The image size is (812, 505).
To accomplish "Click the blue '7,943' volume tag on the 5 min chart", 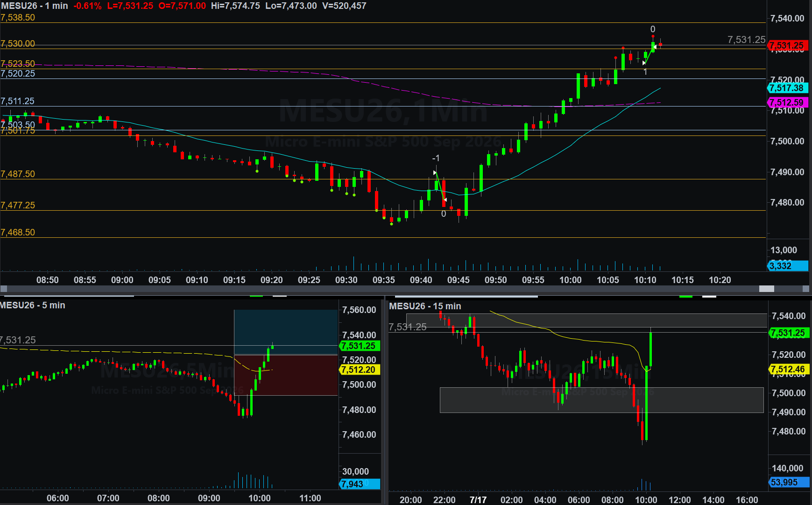I will 360,484.
